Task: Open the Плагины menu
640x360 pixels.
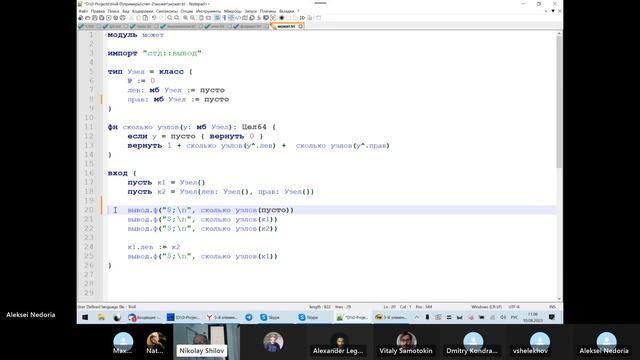Action: (x=268, y=11)
